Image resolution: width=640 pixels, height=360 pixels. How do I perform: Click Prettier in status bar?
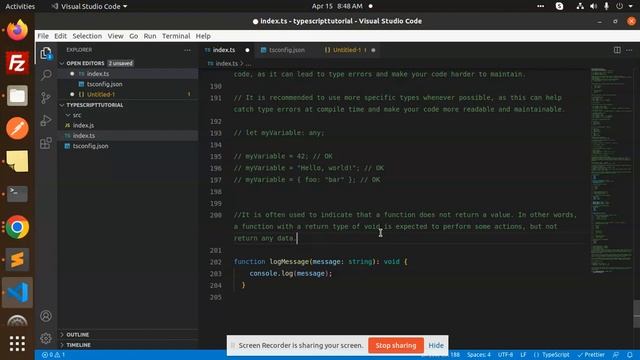click(591, 355)
